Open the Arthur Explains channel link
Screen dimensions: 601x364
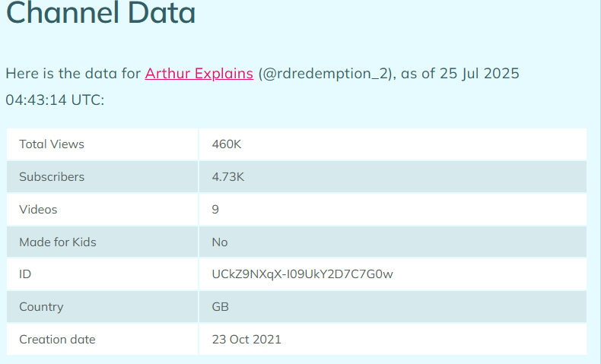[x=199, y=74]
